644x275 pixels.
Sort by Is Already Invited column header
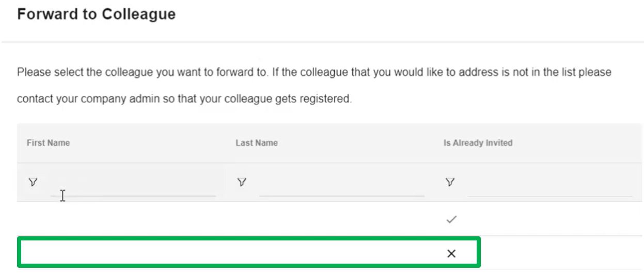click(478, 143)
